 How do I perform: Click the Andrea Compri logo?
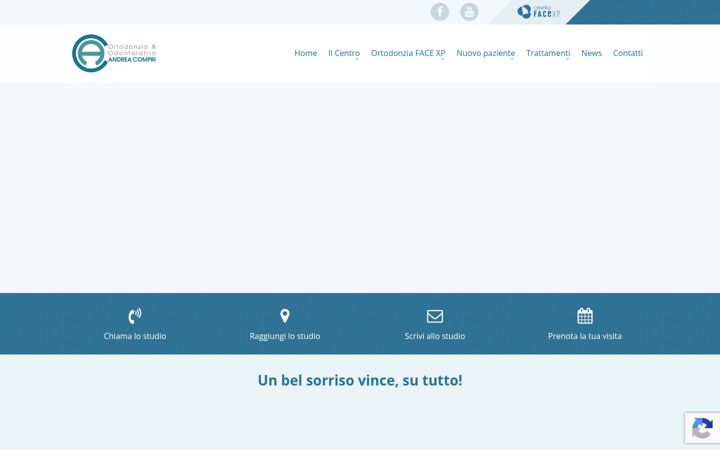tap(114, 53)
